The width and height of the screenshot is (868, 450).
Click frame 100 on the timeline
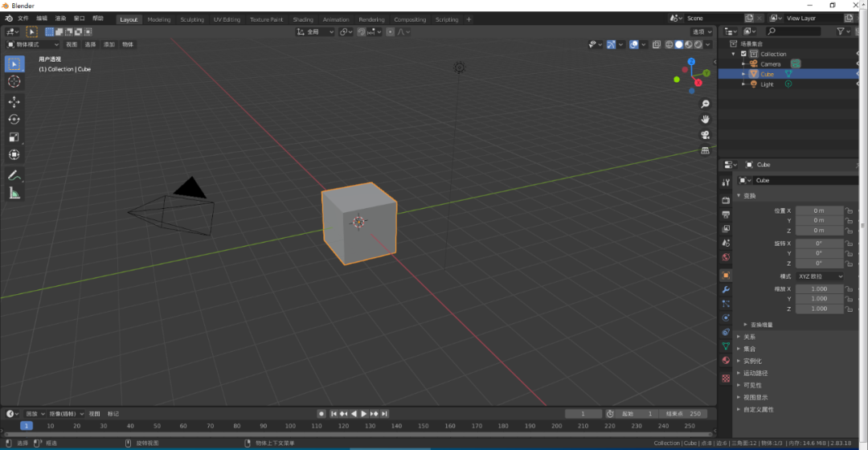289,426
